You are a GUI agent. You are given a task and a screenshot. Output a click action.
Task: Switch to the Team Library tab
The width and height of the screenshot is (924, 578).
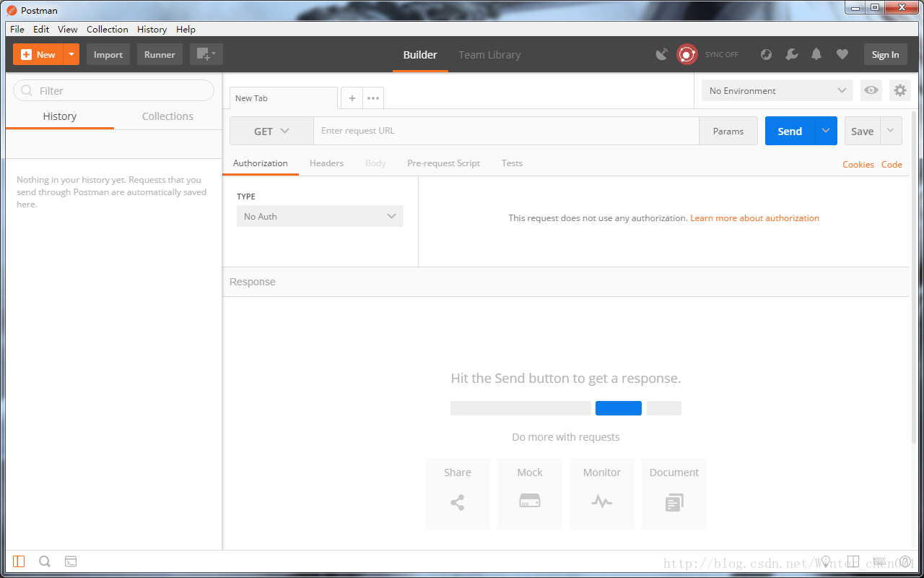tap(489, 55)
